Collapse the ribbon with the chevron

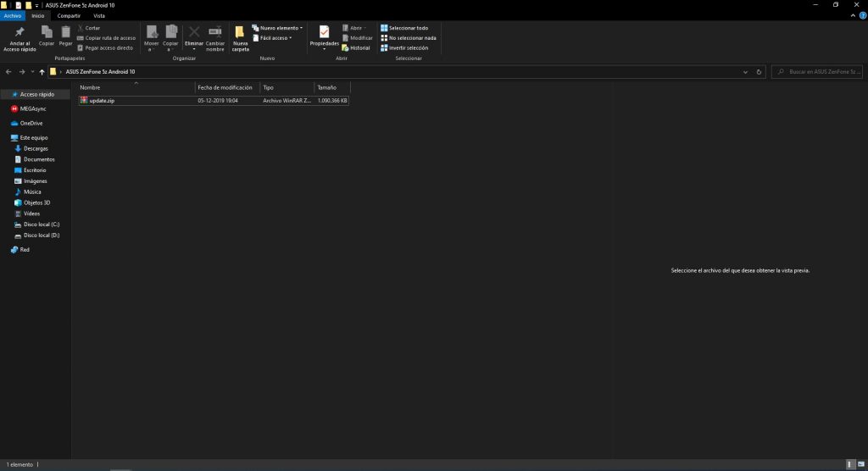click(853, 15)
